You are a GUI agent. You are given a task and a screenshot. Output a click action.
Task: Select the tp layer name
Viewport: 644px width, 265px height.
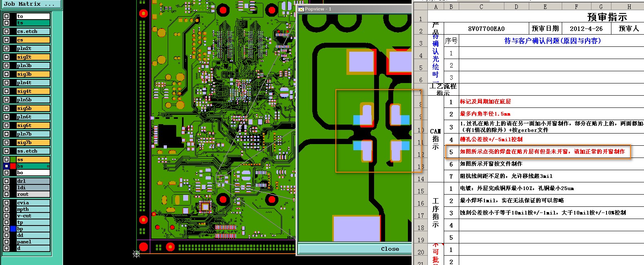point(33,222)
